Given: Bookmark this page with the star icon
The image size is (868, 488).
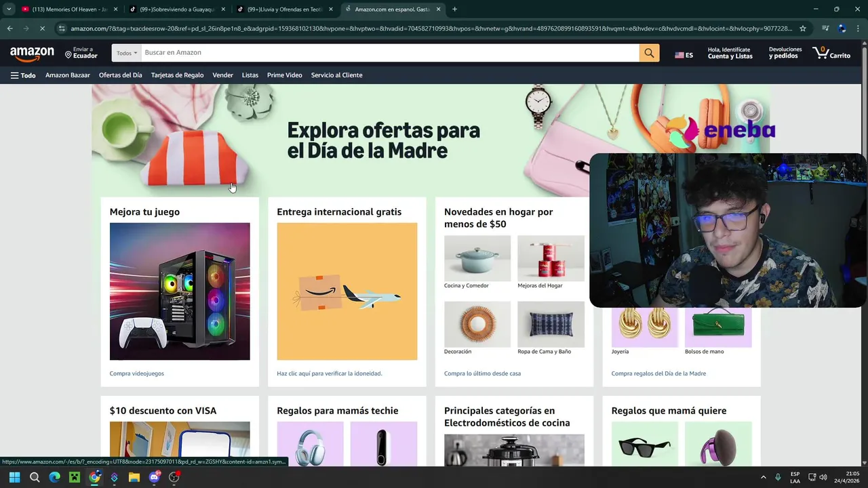Looking at the screenshot, I should coord(803,28).
